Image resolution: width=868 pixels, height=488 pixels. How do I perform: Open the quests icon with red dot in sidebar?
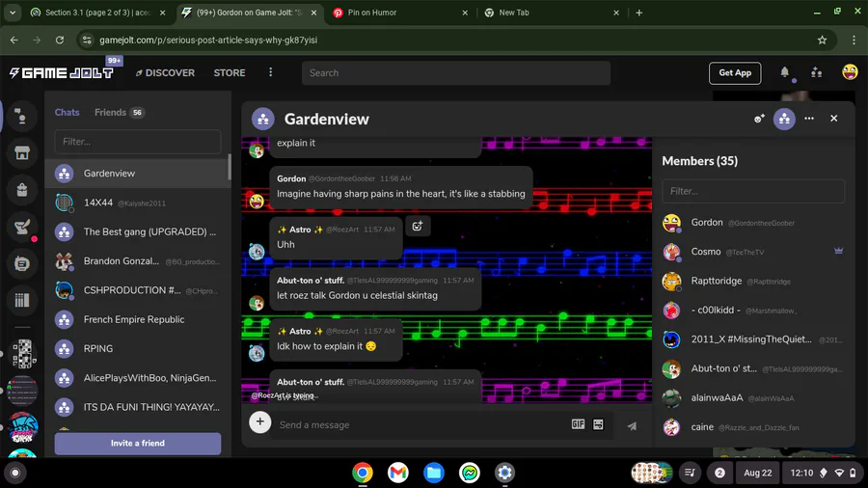coord(21,227)
